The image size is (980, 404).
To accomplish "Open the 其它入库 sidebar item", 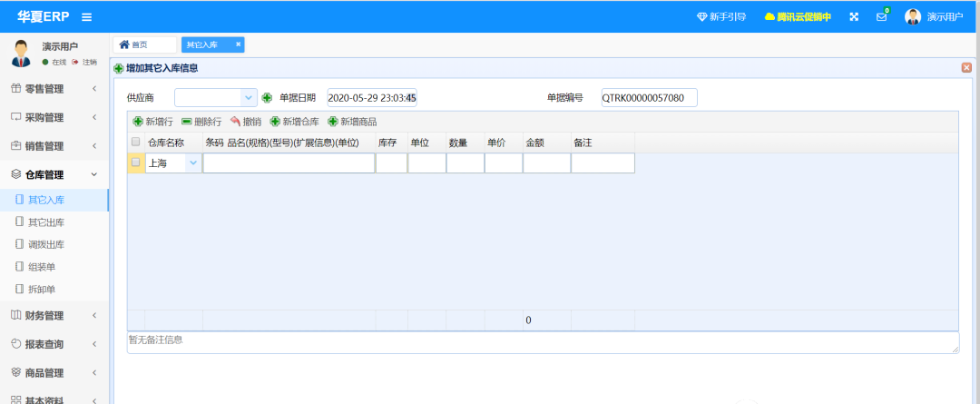I will 54,200.
